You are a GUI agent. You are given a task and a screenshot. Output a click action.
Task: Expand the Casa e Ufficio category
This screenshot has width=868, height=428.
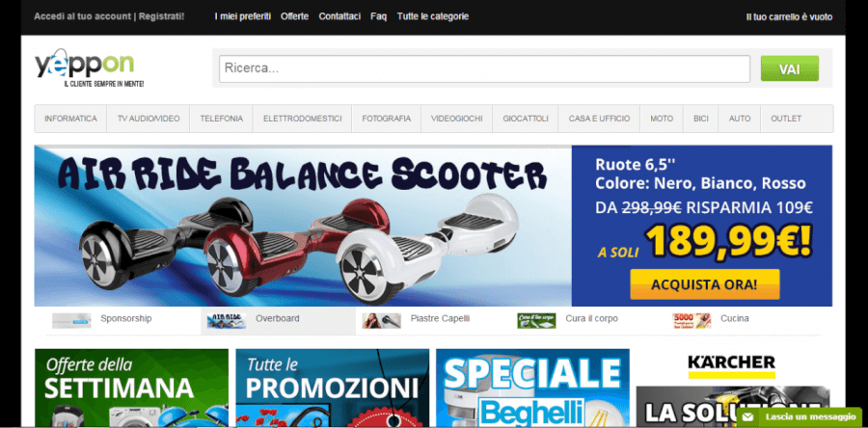tap(599, 119)
